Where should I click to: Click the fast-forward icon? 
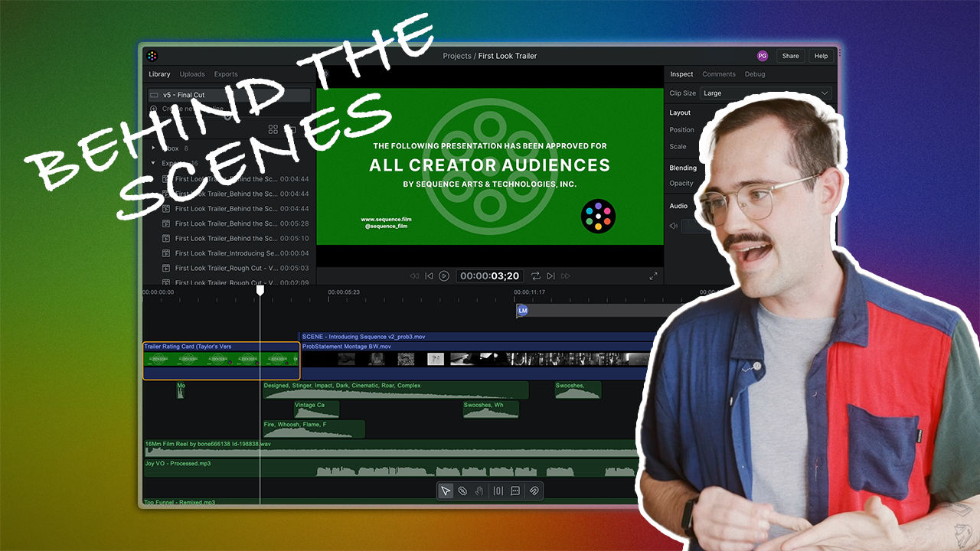click(565, 275)
